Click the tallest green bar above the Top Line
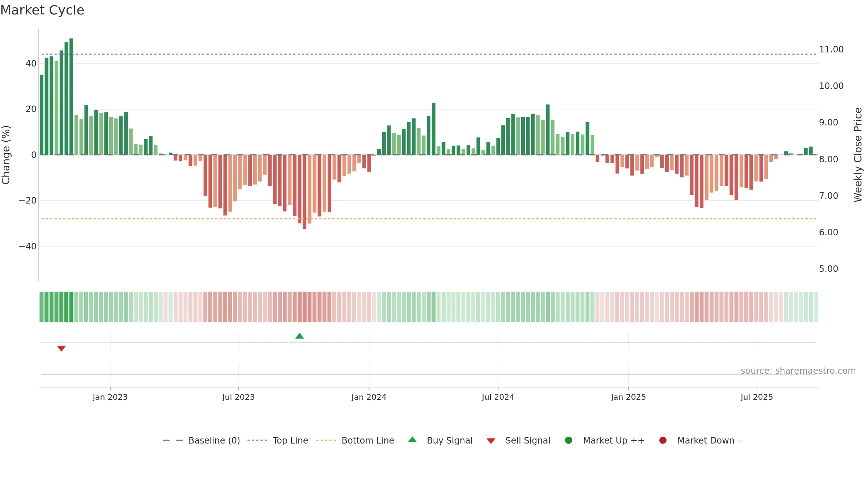Image resolution: width=868 pixels, height=488 pixels. (x=71, y=97)
